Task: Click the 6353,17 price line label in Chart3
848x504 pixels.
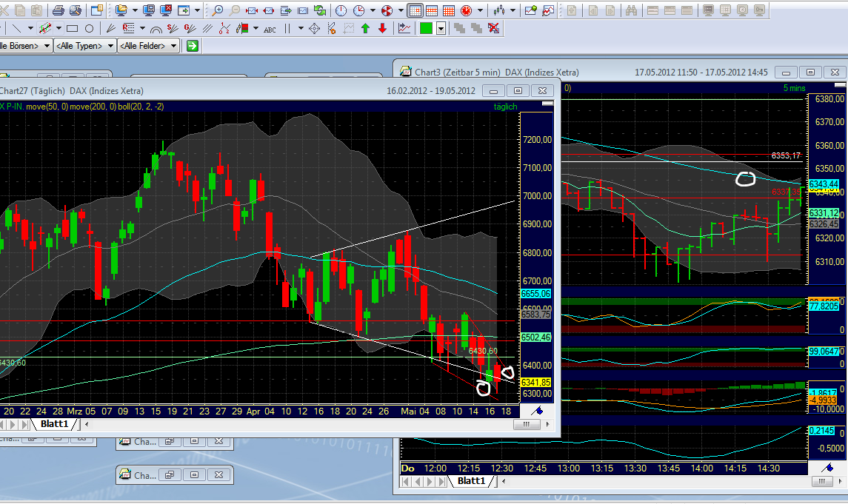Action: click(786, 155)
